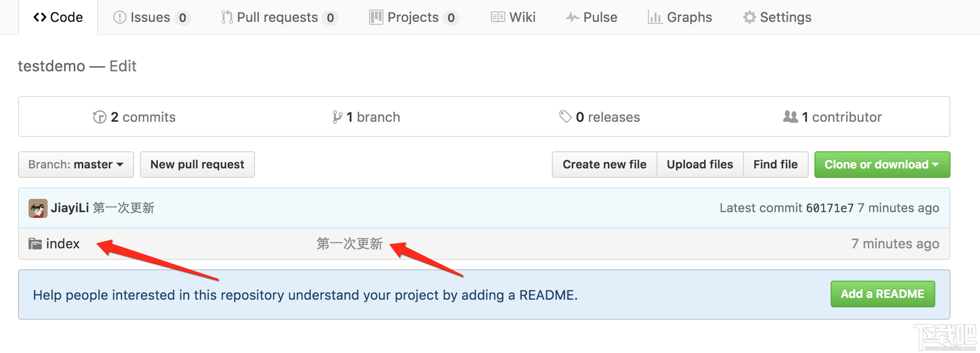The width and height of the screenshot is (980, 353).
Task: Go to the Projects tab
Action: (x=414, y=18)
